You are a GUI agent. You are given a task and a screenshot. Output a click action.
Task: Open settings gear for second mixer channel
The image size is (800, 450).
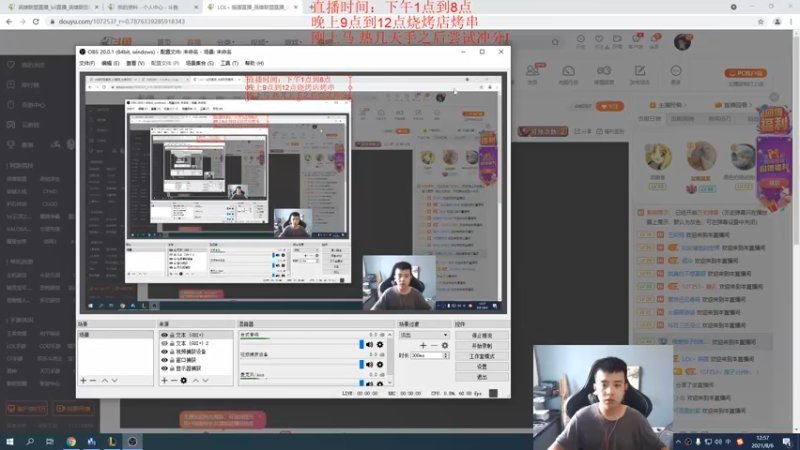coord(380,364)
